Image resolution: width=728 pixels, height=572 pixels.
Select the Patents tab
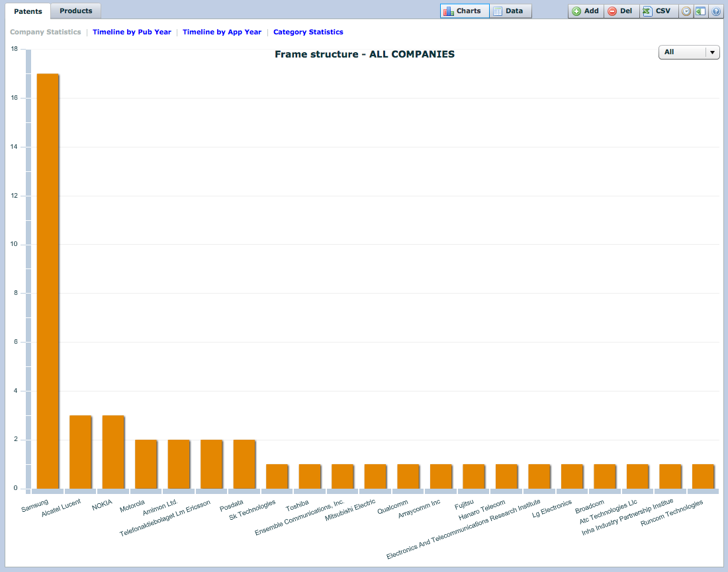[28, 11]
